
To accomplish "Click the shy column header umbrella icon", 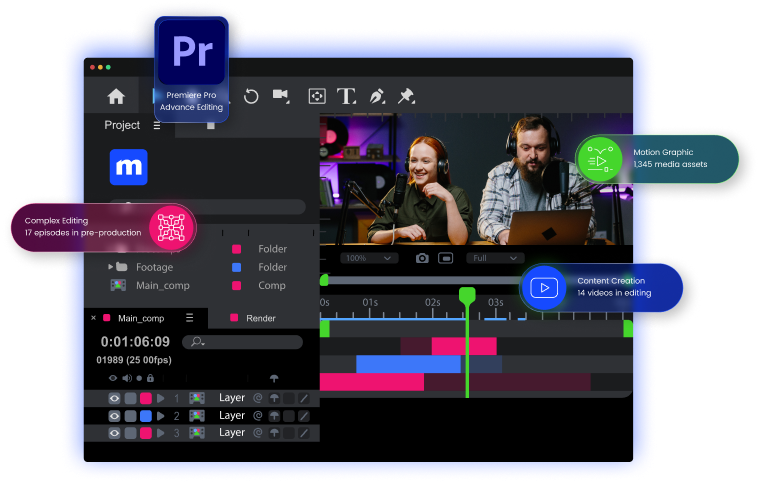I will point(274,378).
